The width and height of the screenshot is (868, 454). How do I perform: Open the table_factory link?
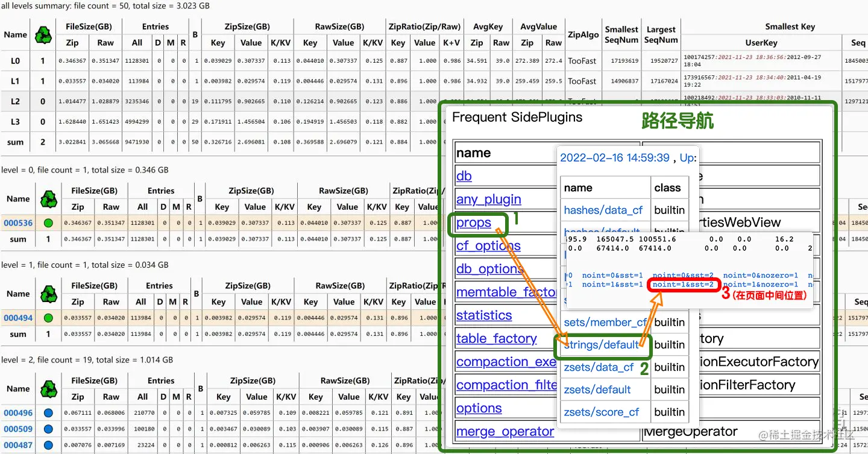[x=497, y=339]
